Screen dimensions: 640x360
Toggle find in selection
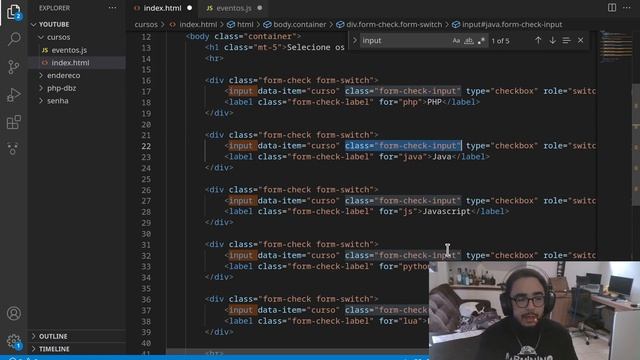point(566,40)
